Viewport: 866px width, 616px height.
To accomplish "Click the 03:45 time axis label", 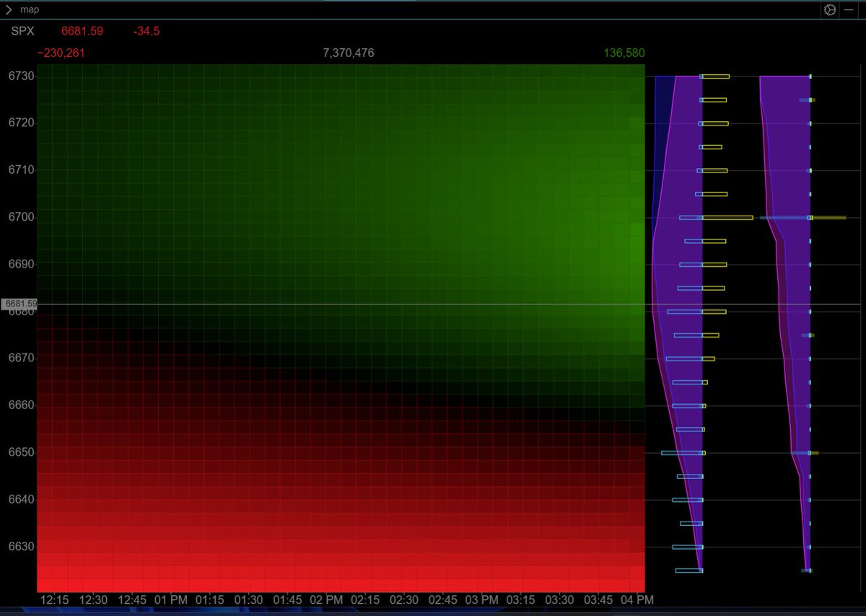I will pos(598,600).
